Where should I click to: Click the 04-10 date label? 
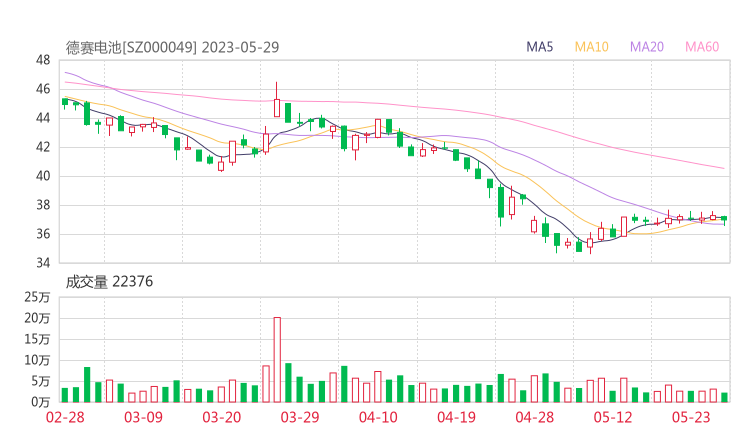pos(378,417)
